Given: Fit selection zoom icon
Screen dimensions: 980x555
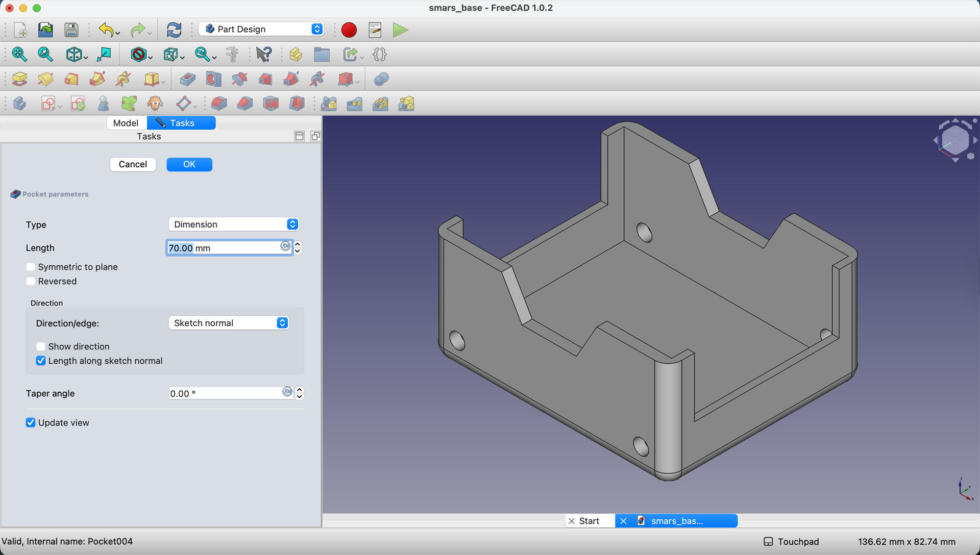Looking at the screenshot, I should (45, 54).
